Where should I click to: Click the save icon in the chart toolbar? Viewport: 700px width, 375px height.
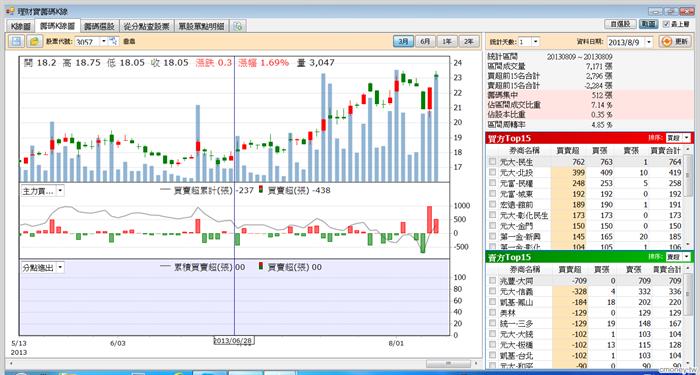pyautogui.click(x=17, y=41)
